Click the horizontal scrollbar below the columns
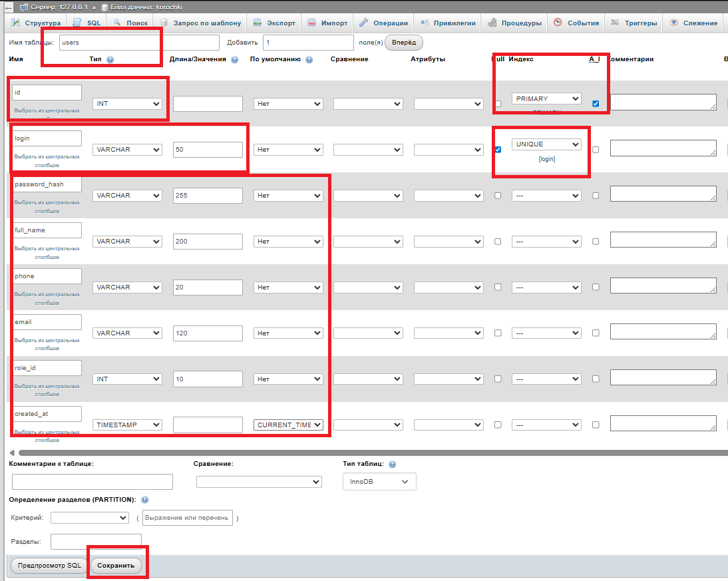728x581 pixels. [366, 453]
